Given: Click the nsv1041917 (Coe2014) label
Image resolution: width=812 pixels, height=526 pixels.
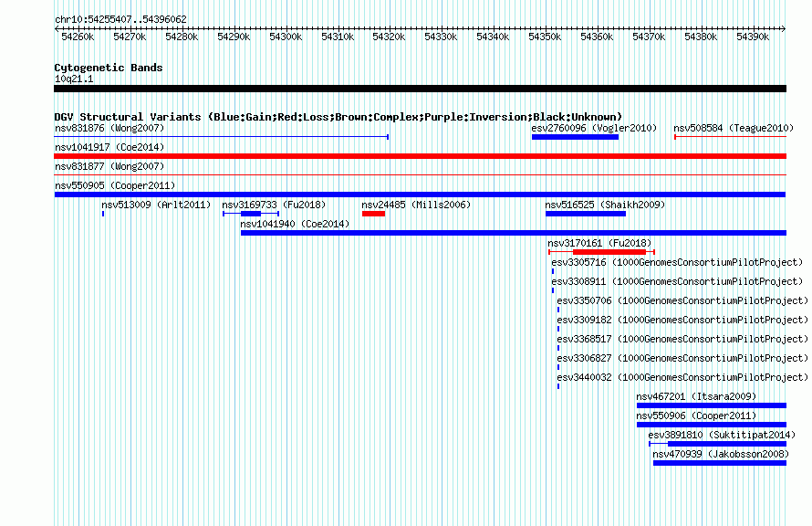Looking at the screenshot, I should pyautogui.click(x=109, y=147).
